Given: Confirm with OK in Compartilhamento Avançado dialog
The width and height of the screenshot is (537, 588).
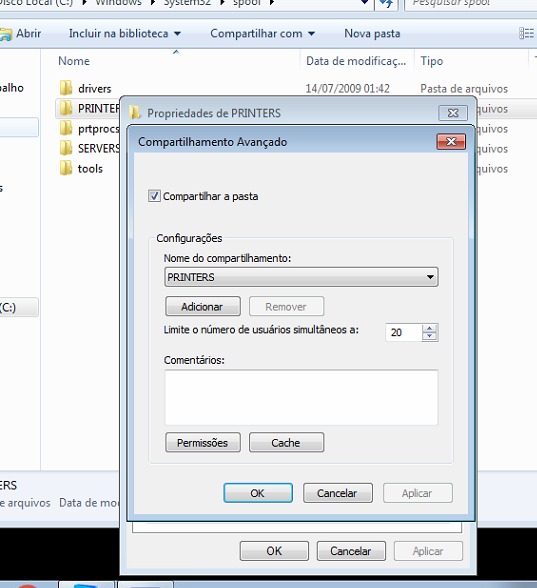Looking at the screenshot, I should tap(258, 493).
